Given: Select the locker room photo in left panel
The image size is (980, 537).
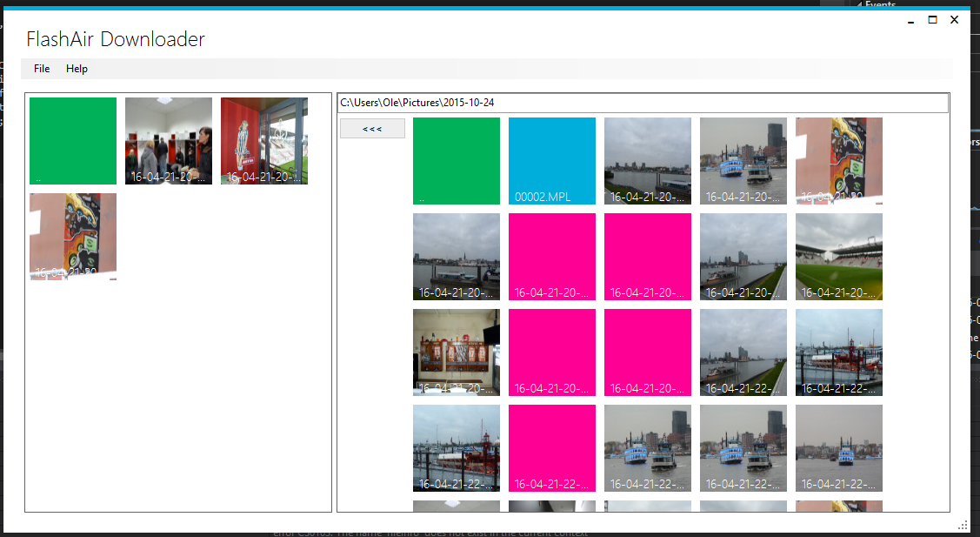Looking at the screenshot, I should pos(169,141).
